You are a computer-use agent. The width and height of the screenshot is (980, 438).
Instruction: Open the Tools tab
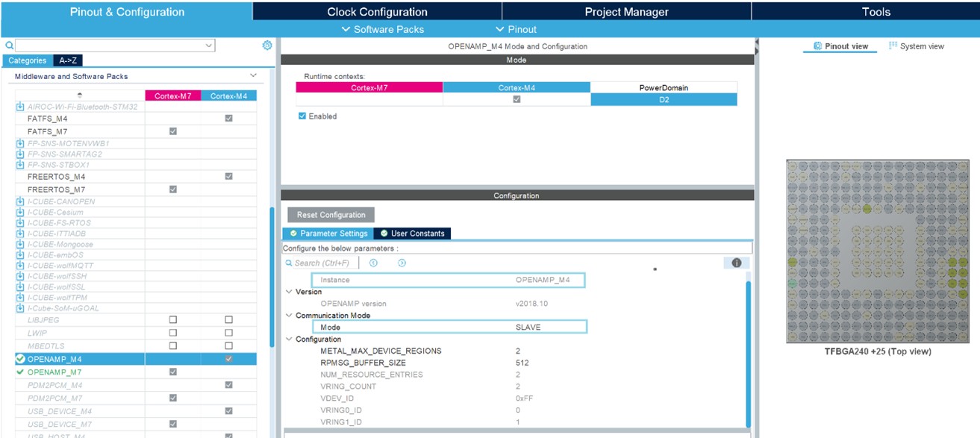click(x=876, y=12)
